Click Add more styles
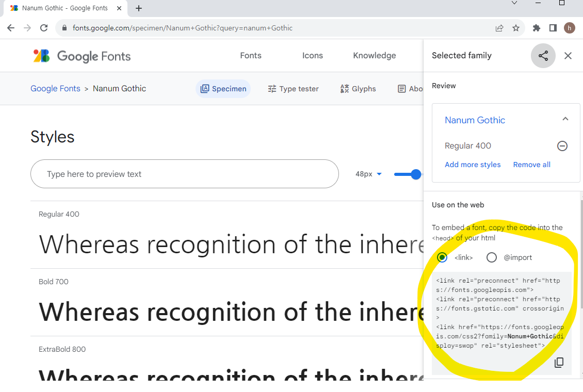This screenshot has width=583, height=392. pyautogui.click(x=473, y=165)
